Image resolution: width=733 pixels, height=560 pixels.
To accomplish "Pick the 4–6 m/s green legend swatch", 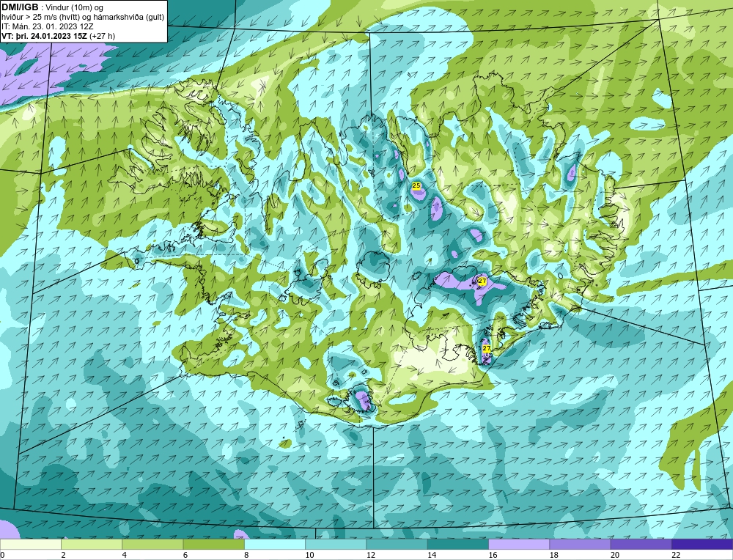I will click(x=152, y=544).
